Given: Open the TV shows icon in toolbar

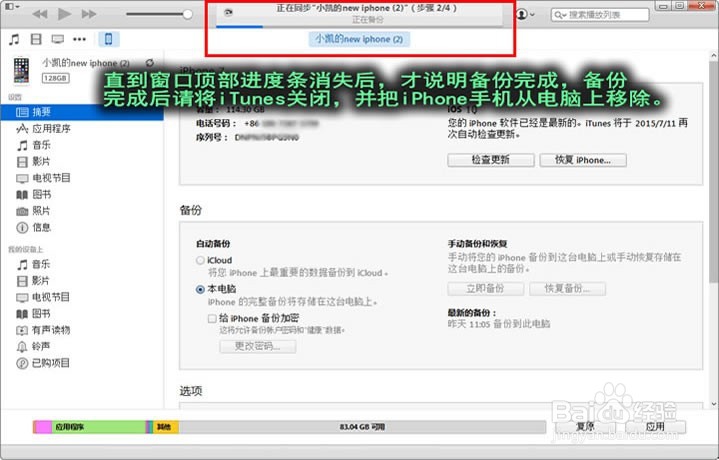Looking at the screenshot, I should point(58,39).
